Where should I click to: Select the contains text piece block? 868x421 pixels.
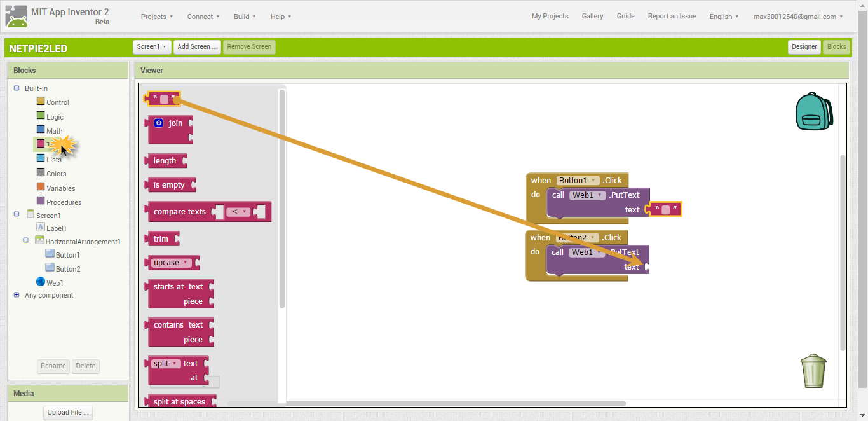pyautogui.click(x=180, y=332)
